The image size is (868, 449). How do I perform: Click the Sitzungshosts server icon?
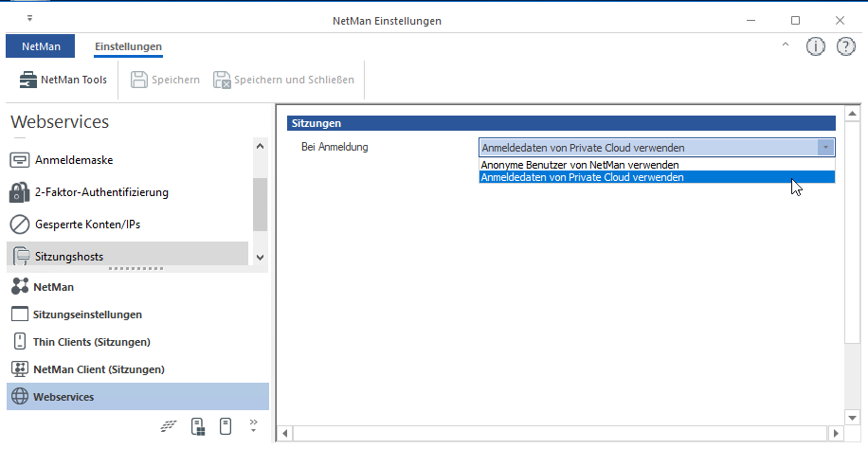pos(21,256)
